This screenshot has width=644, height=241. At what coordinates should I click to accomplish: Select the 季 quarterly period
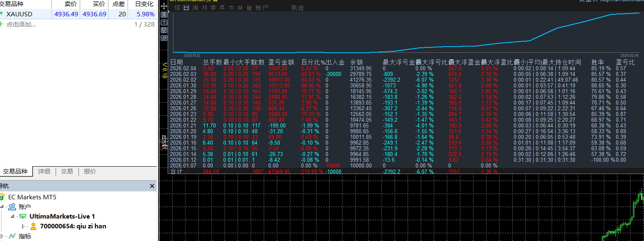213,8
